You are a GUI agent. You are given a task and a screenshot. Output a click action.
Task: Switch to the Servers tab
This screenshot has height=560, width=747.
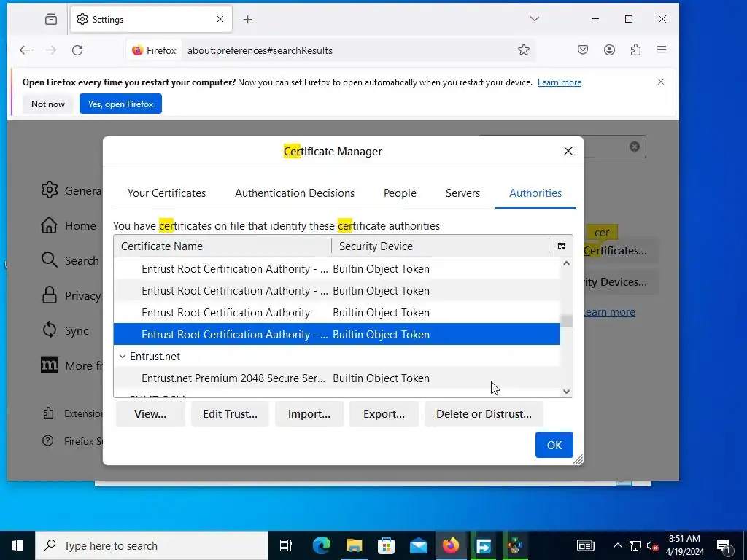pyautogui.click(x=462, y=192)
